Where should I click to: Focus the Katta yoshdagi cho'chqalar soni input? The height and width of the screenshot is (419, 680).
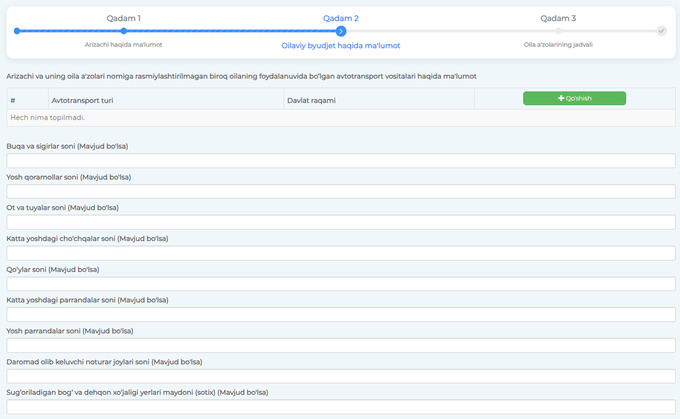(341, 253)
